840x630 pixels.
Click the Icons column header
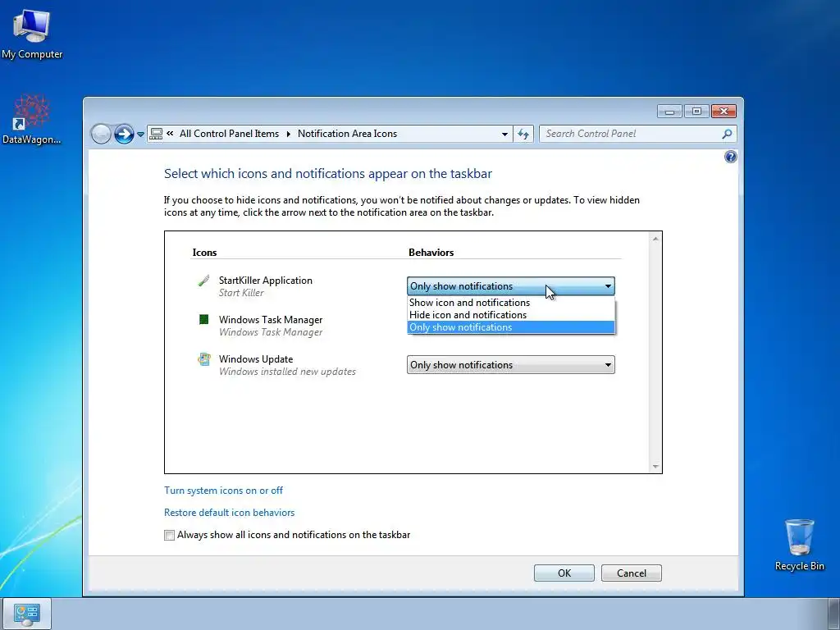coord(204,253)
